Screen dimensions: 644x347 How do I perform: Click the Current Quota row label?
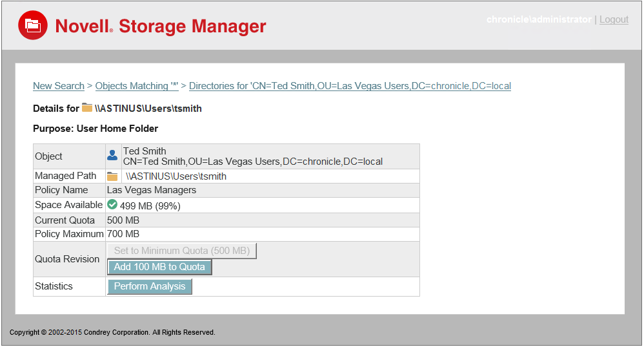pyautogui.click(x=65, y=220)
